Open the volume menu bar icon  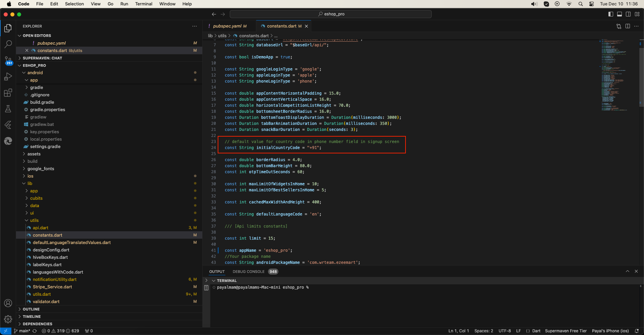tap(534, 4)
